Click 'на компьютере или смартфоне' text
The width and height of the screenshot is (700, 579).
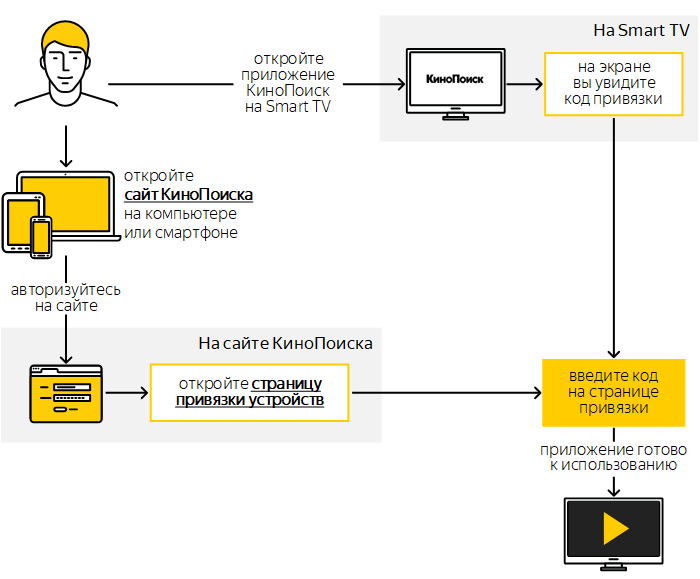[x=181, y=223]
